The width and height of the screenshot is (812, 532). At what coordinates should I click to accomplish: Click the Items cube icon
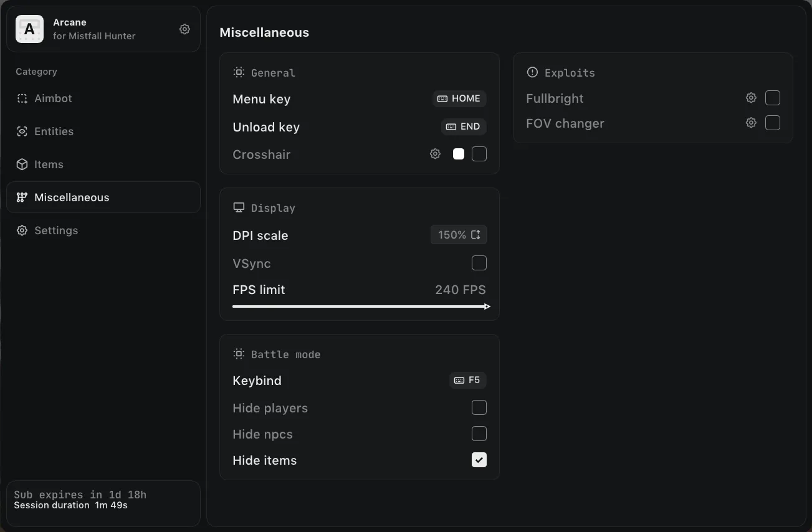(22, 164)
